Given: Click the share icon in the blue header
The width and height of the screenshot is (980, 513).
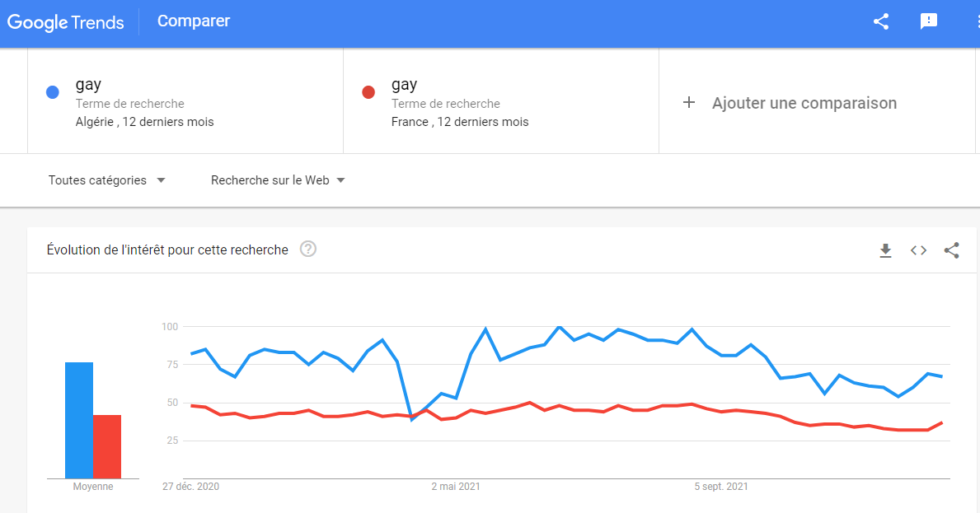Looking at the screenshot, I should tap(880, 22).
